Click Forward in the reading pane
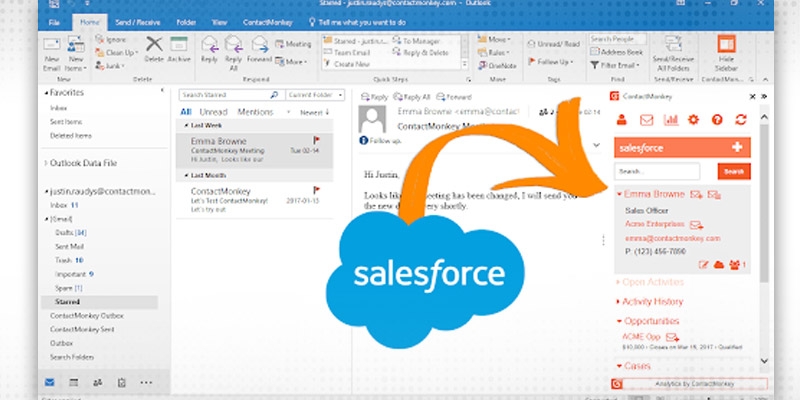800x400 pixels. coord(454,97)
